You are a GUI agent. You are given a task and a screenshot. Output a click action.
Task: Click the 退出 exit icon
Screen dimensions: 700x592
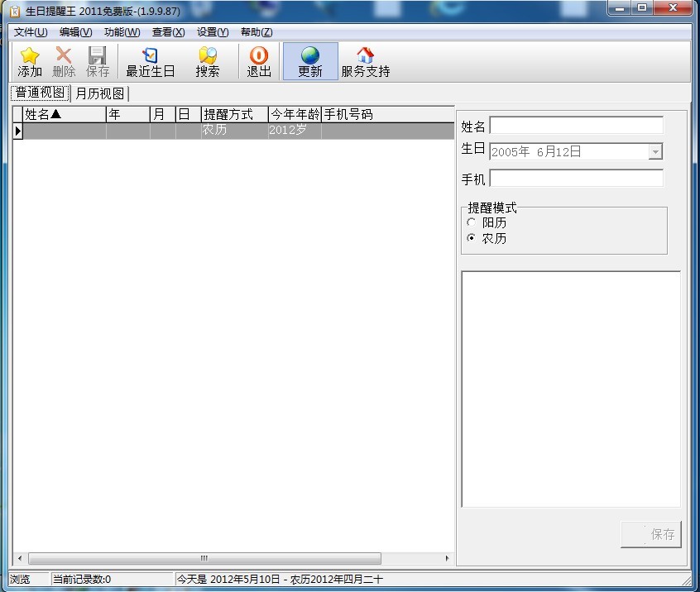[259, 56]
